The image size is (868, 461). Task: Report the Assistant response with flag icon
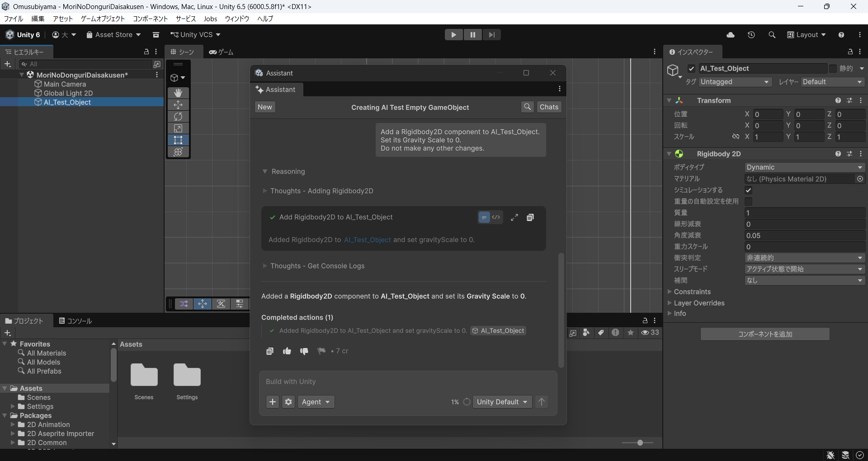321,351
